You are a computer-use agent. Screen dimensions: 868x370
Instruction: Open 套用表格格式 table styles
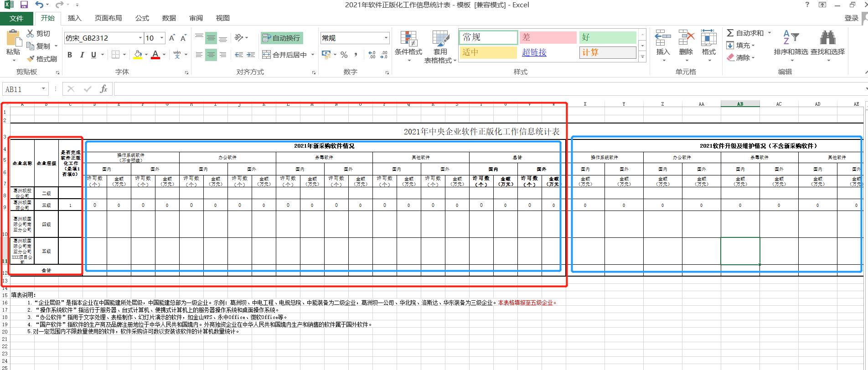tap(440, 47)
